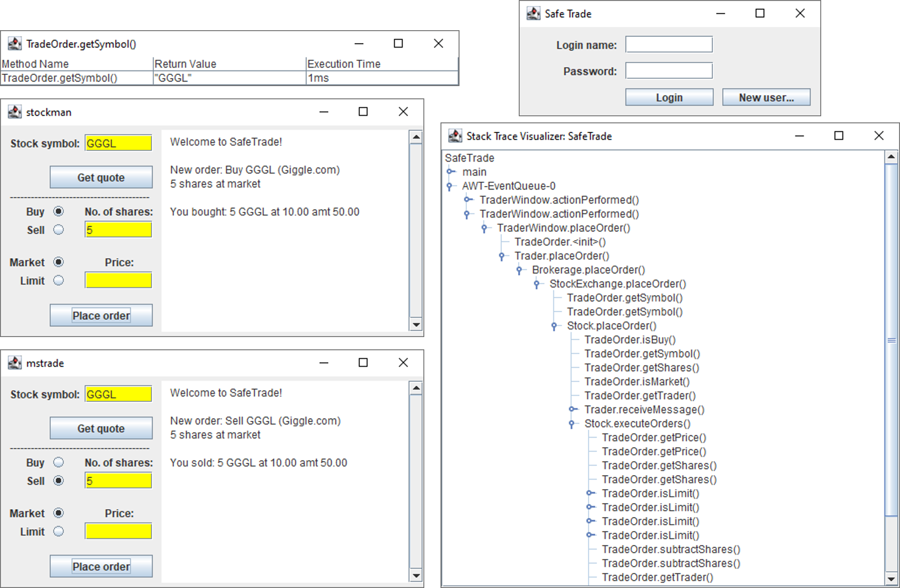
Task: Select Limit radio button in mstrade window
Action: pyautogui.click(x=59, y=532)
